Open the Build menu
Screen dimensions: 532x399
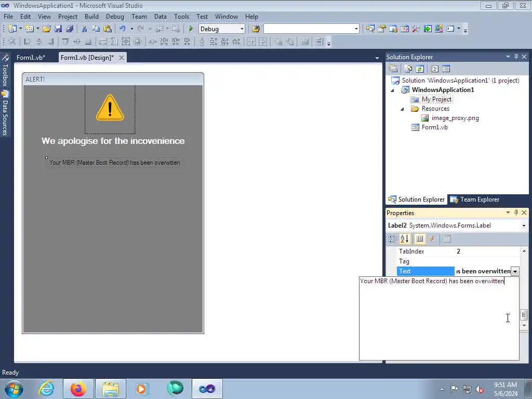pyautogui.click(x=91, y=16)
